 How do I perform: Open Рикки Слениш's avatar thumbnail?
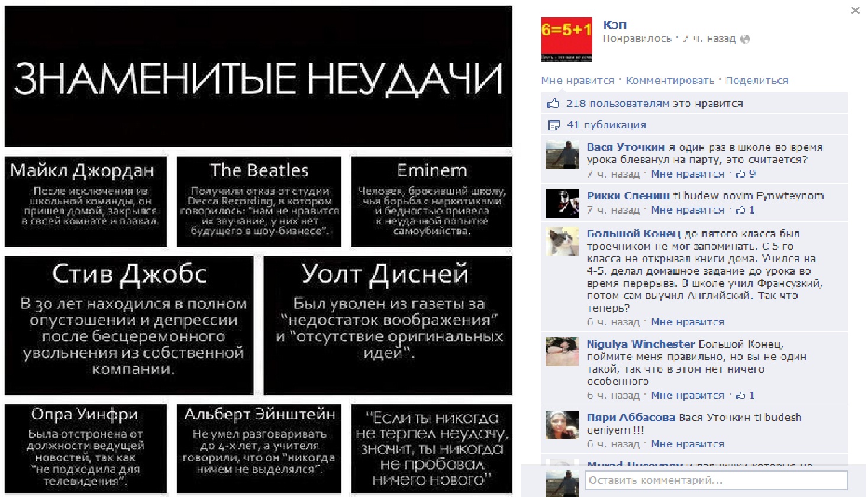[x=562, y=204]
